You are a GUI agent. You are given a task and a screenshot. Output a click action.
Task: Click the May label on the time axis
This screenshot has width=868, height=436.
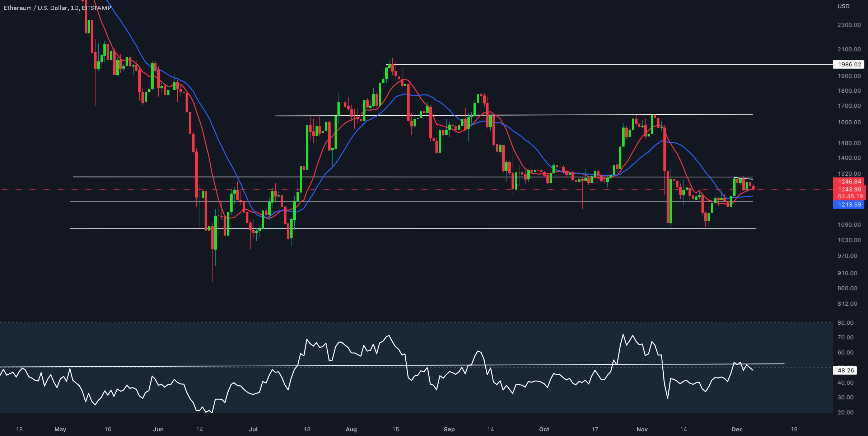tap(61, 429)
